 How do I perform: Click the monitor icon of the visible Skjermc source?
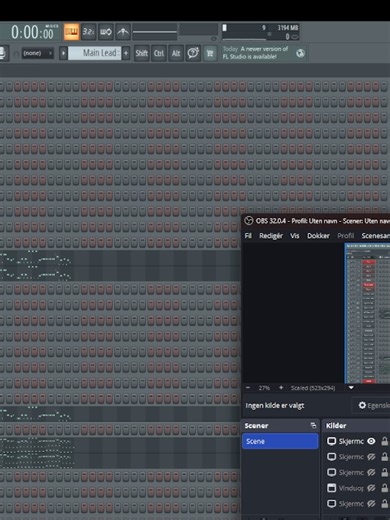[331, 441]
